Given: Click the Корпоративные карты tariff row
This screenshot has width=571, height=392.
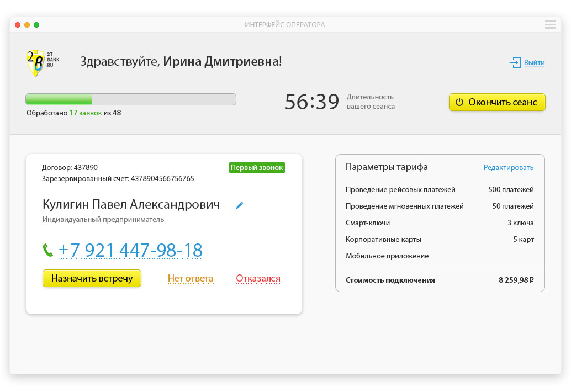Looking at the screenshot, I should click(440, 240).
